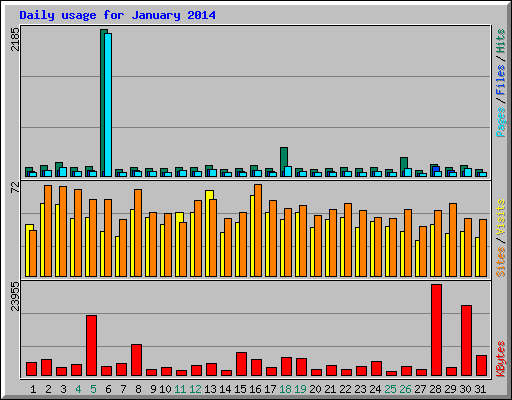Click the Hits legend label
Image resolution: width=512 pixels, height=400 pixels.
pos(501,41)
